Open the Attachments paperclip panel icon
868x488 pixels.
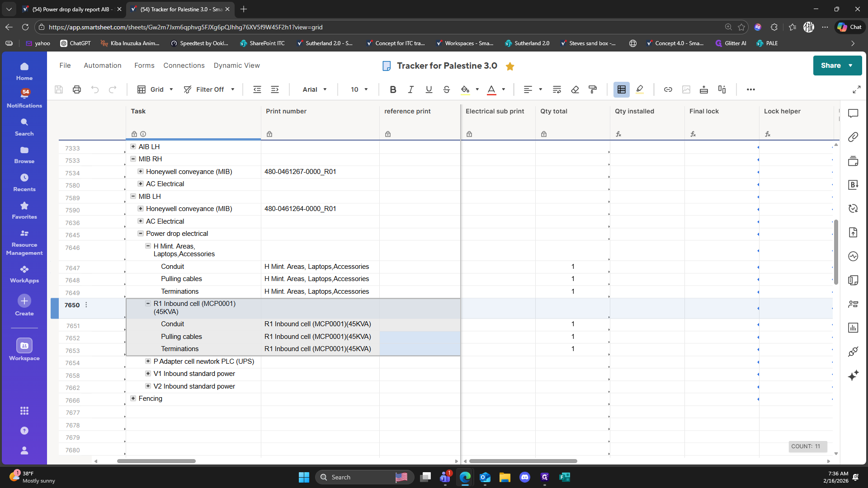[x=853, y=137]
